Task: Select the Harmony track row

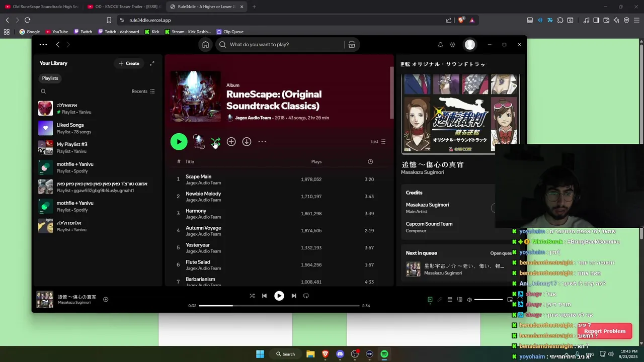Action: point(279,214)
